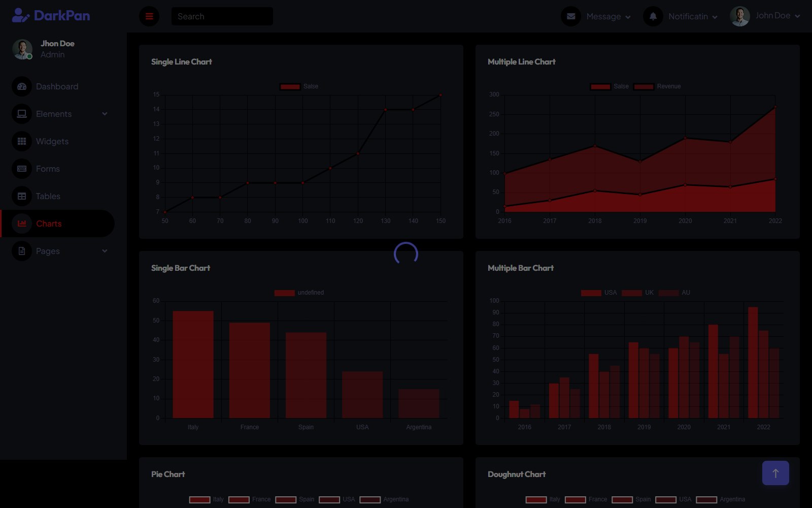Image resolution: width=812 pixels, height=508 pixels.
Task: Click the Pages menu label
Action: click(x=48, y=251)
